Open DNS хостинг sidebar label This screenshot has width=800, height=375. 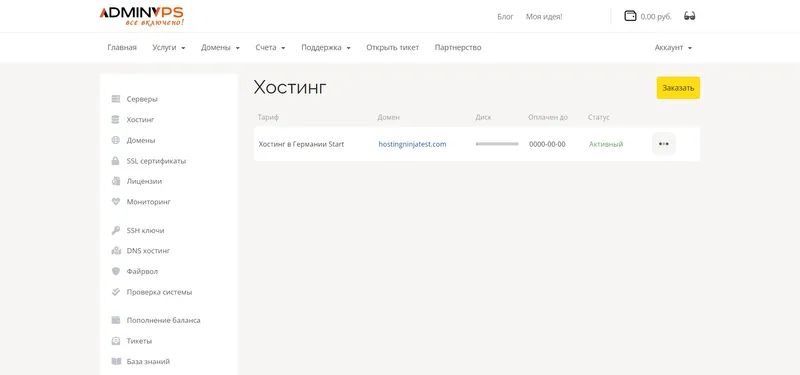pos(148,251)
